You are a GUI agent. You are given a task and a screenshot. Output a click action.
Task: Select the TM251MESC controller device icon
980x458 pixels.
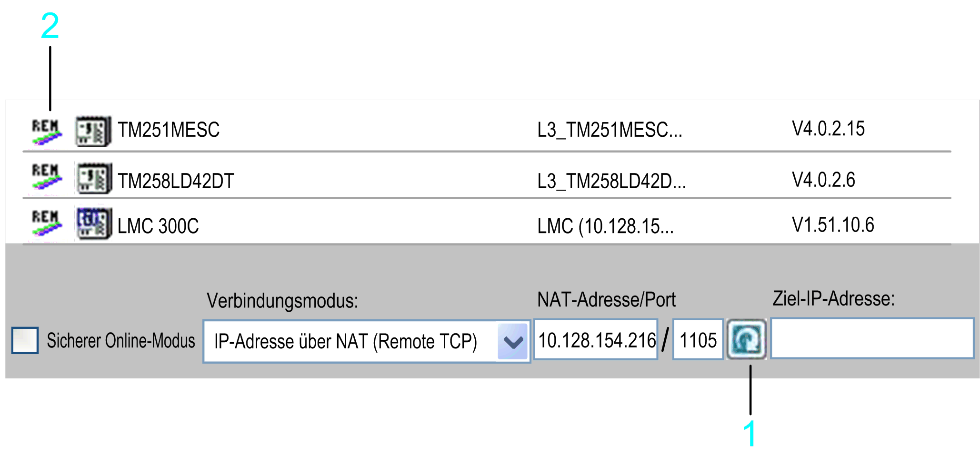tap(94, 131)
